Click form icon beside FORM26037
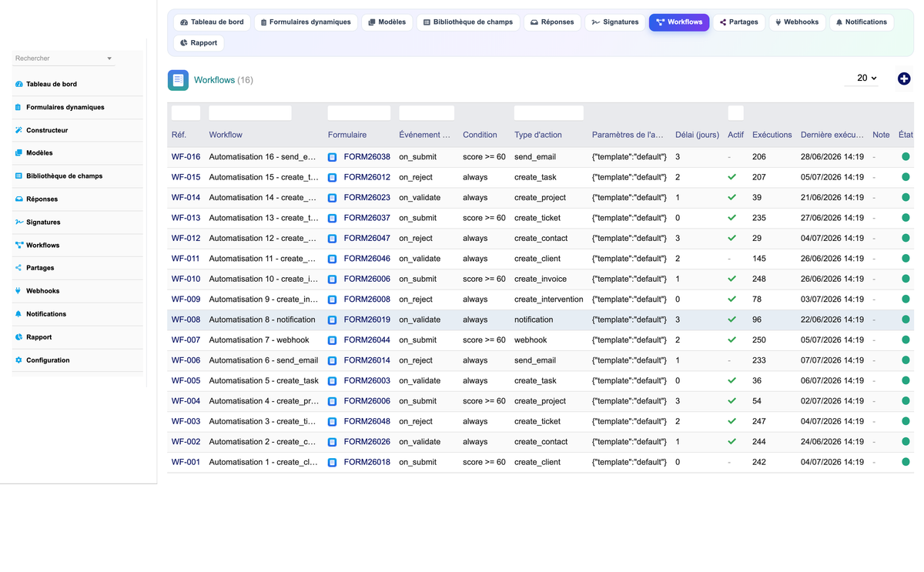Image resolution: width=924 pixels, height=572 pixels. (x=333, y=218)
